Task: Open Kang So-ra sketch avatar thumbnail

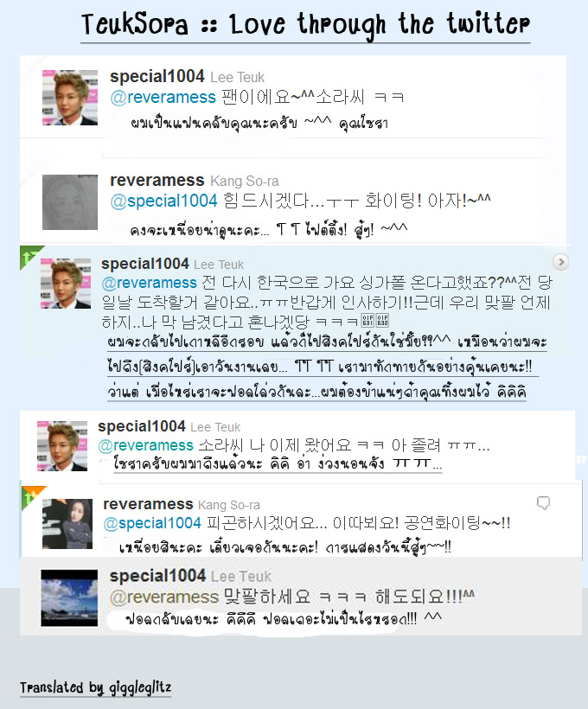Action: (x=70, y=202)
